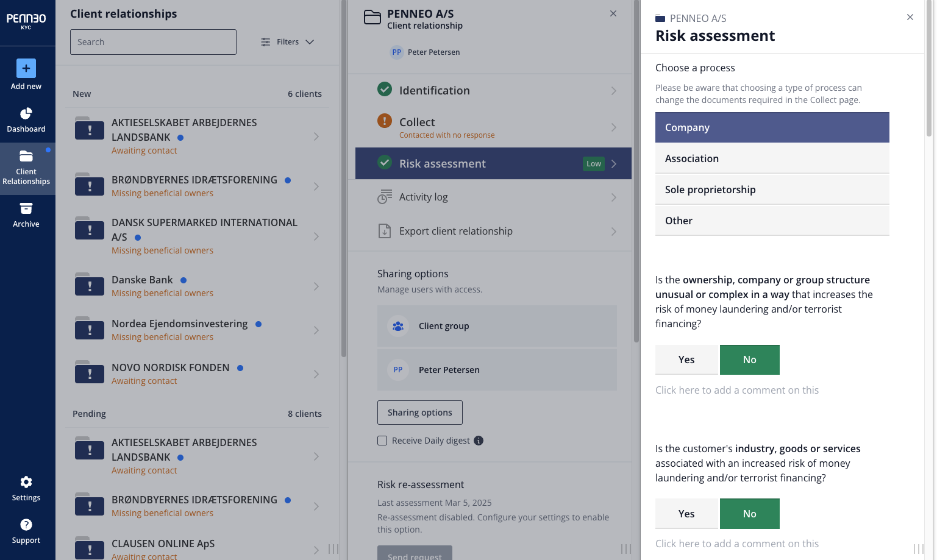Open Danske Bank row chevron
This screenshot has width=937, height=560.
(x=316, y=286)
